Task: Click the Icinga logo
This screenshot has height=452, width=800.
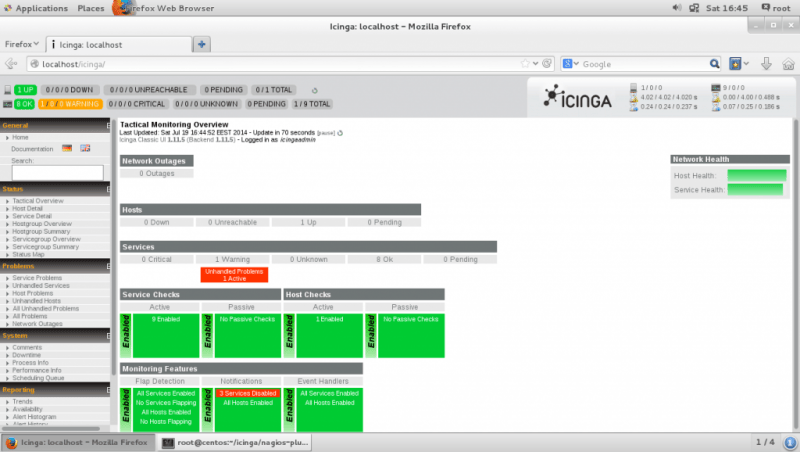Action: 580,96
